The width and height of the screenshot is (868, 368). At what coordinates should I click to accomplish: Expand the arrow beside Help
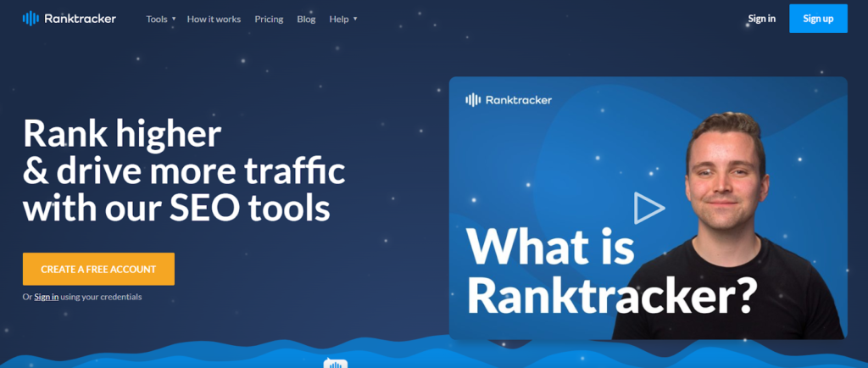pos(355,19)
